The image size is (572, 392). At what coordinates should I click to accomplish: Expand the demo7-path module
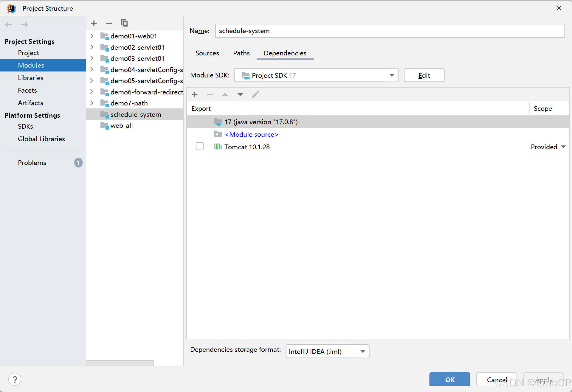pyautogui.click(x=92, y=103)
